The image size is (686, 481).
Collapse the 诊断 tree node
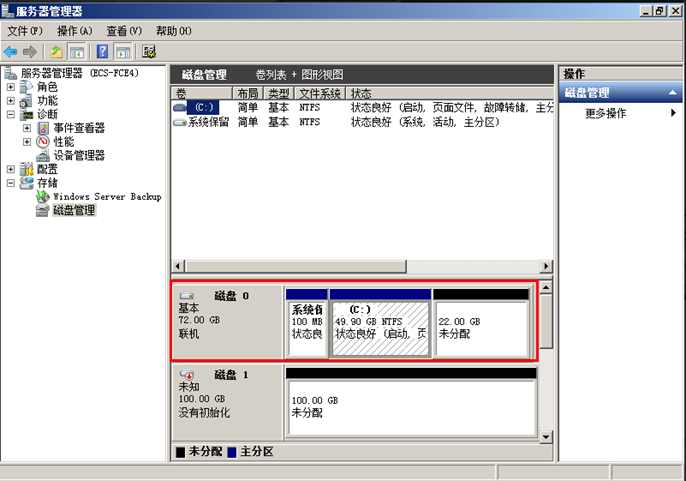11,115
